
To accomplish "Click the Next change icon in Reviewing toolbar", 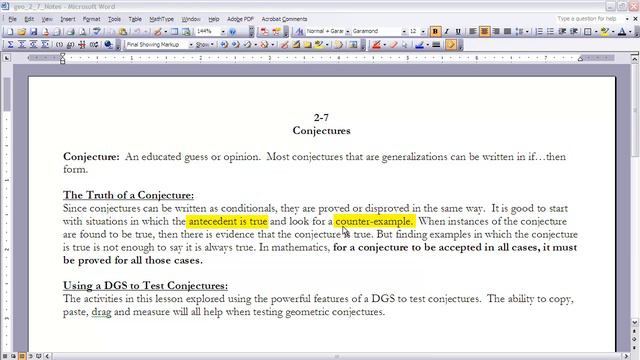I will (236, 44).
